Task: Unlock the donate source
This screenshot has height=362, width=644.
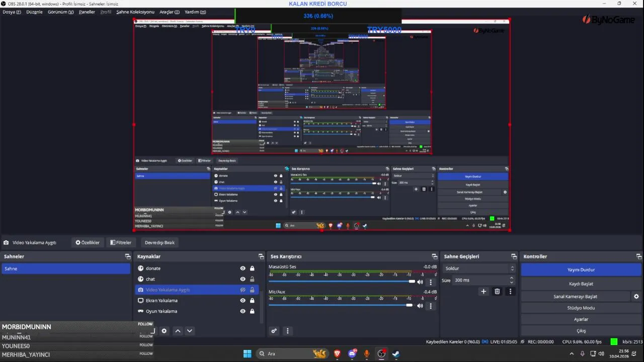Action: (252, 268)
